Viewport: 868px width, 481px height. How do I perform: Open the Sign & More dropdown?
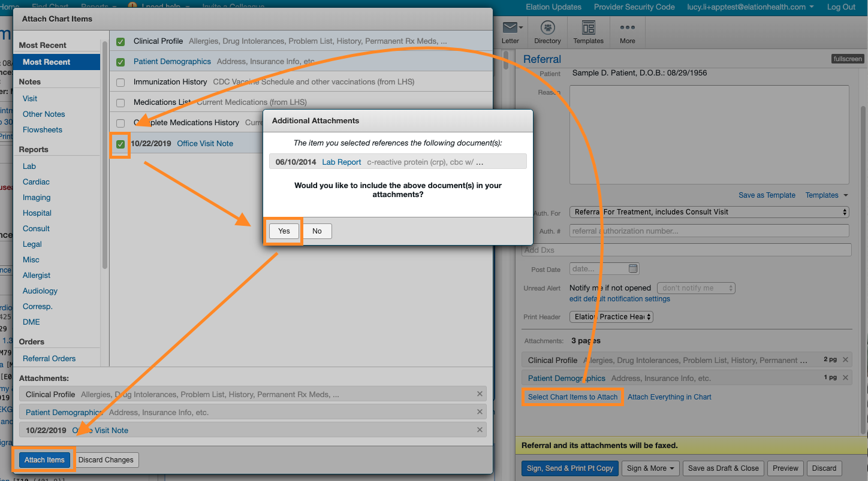click(650, 468)
